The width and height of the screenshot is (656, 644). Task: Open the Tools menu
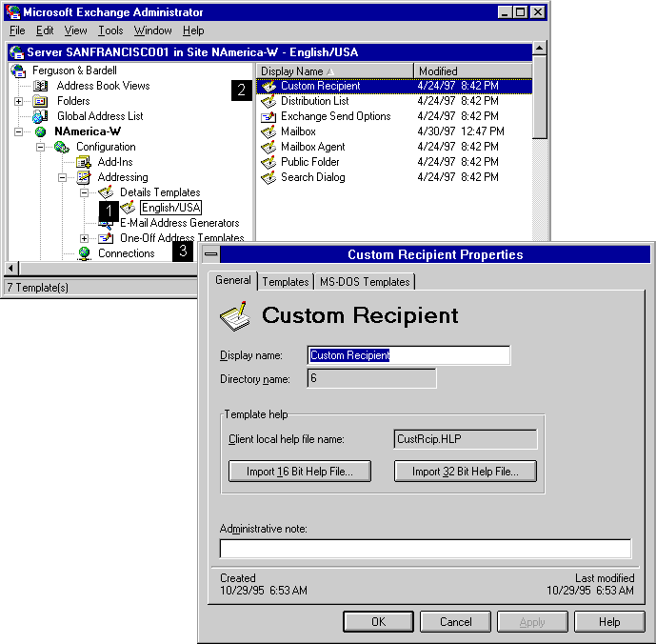pyautogui.click(x=110, y=30)
